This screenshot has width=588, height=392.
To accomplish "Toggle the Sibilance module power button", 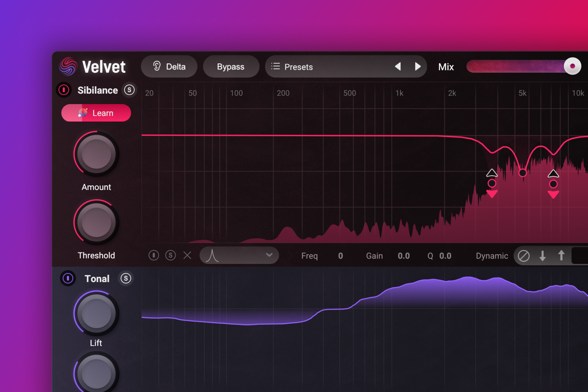I will [64, 90].
